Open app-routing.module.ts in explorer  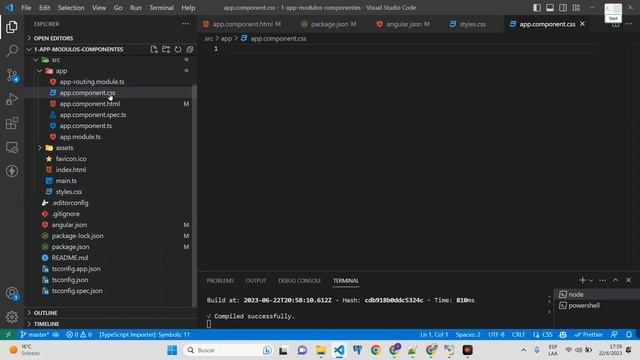92,82
